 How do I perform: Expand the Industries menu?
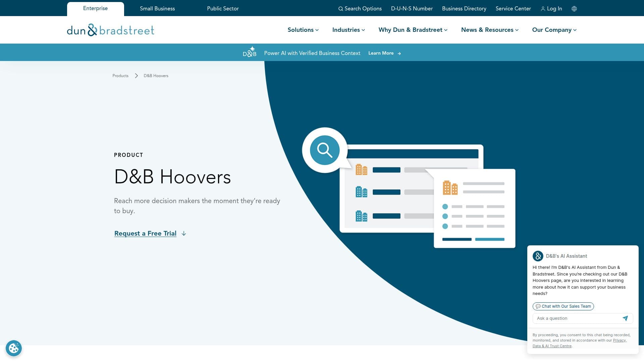pos(348,30)
